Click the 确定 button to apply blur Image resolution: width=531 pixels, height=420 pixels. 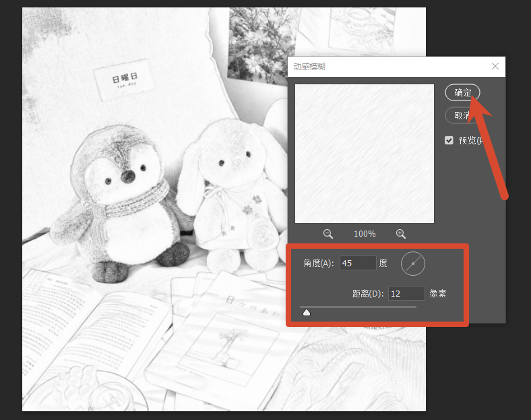[x=462, y=92]
